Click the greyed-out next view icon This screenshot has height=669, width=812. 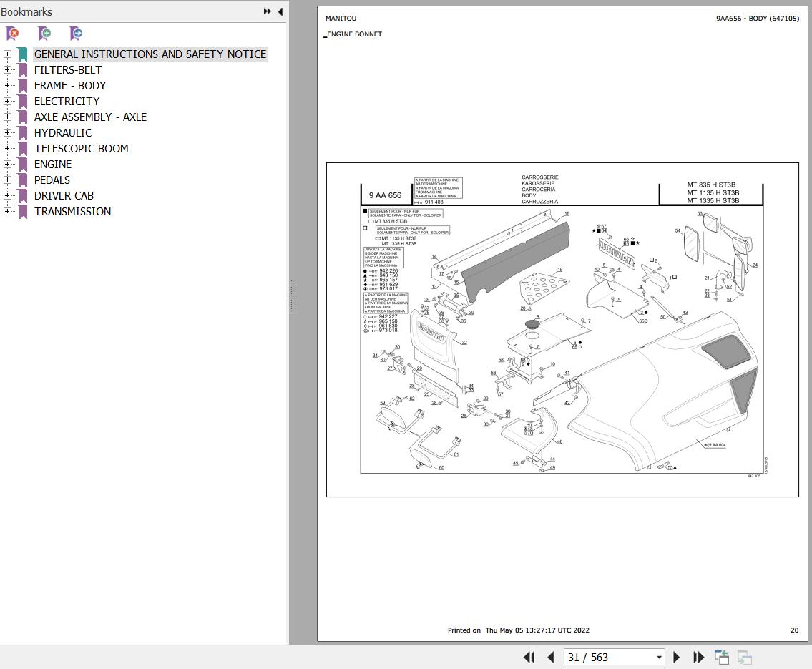[x=744, y=657]
